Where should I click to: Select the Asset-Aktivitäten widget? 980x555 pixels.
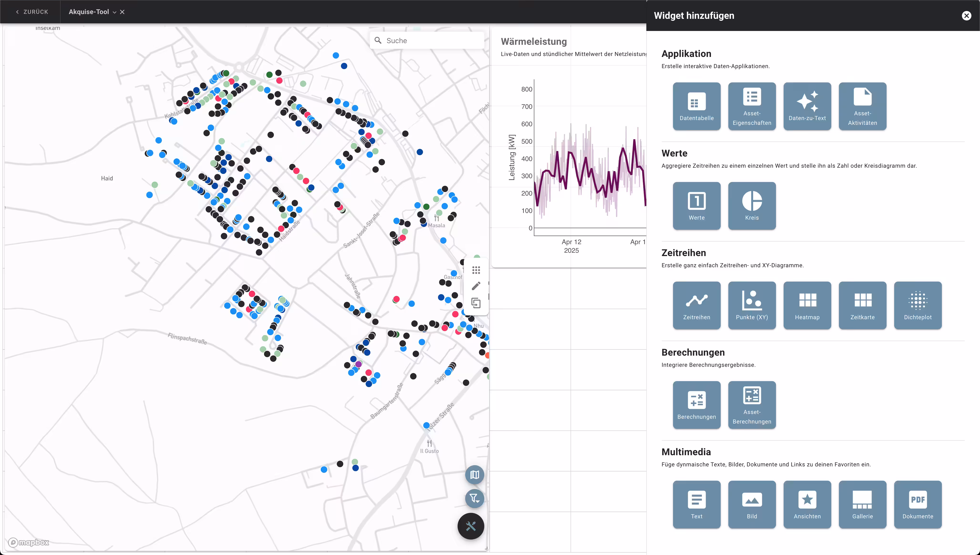click(862, 106)
